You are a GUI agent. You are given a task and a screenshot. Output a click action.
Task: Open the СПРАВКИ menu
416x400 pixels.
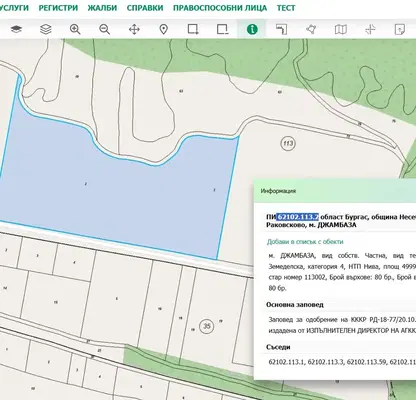145,8
